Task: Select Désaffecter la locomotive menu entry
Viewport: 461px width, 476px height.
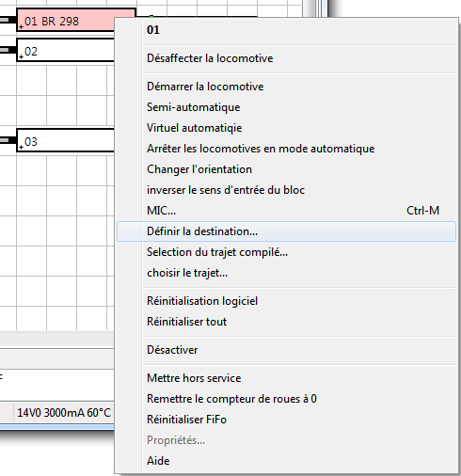Action: 286,58
